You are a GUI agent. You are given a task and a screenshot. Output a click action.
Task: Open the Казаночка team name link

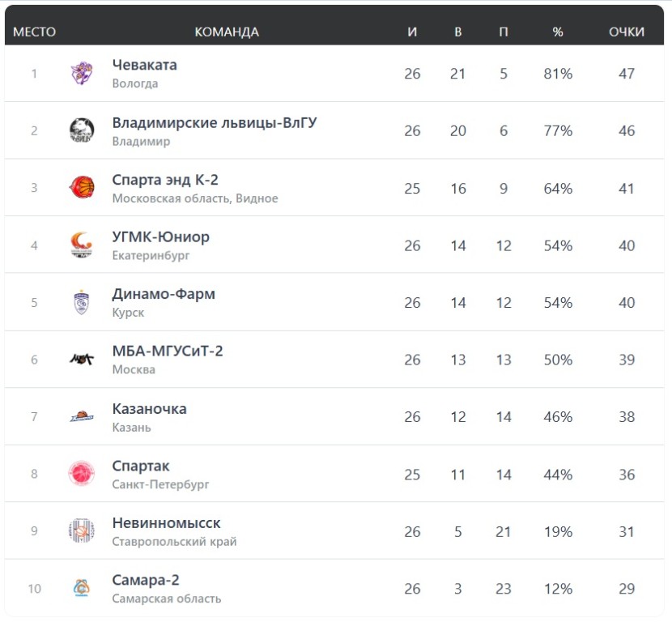click(149, 409)
